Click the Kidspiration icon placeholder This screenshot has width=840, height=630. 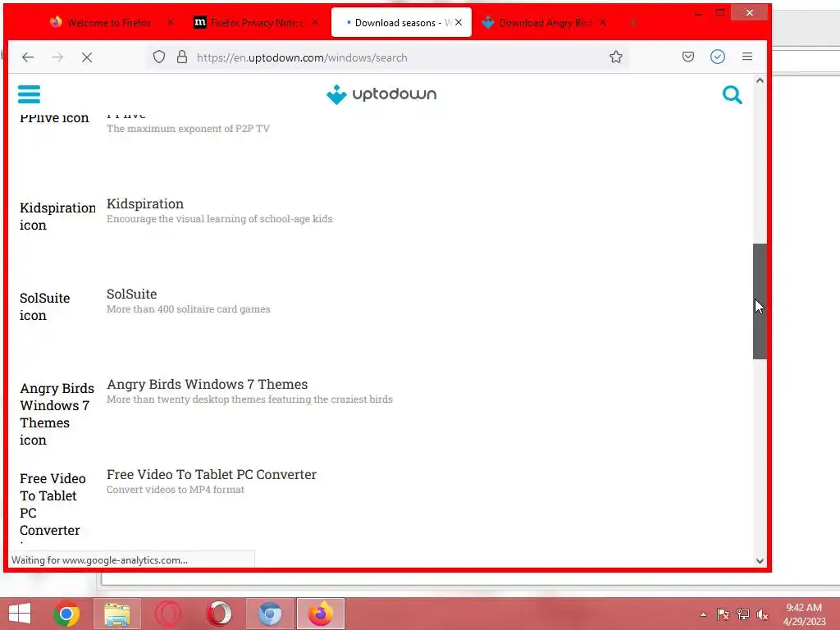(x=57, y=217)
